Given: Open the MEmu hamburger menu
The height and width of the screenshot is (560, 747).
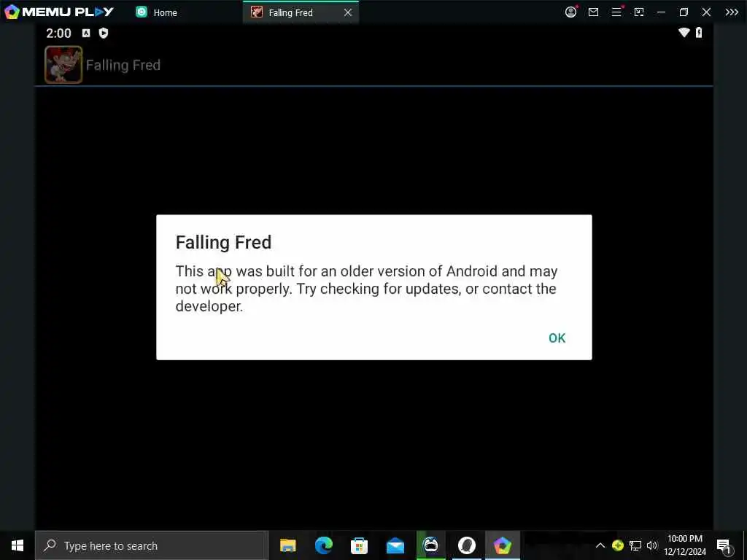Looking at the screenshot, I should pyautogui.click(x=616, y=12).
